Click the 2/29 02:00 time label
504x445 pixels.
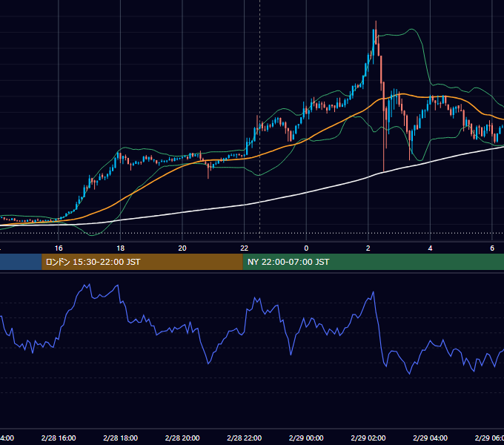(x=368, y=438)
